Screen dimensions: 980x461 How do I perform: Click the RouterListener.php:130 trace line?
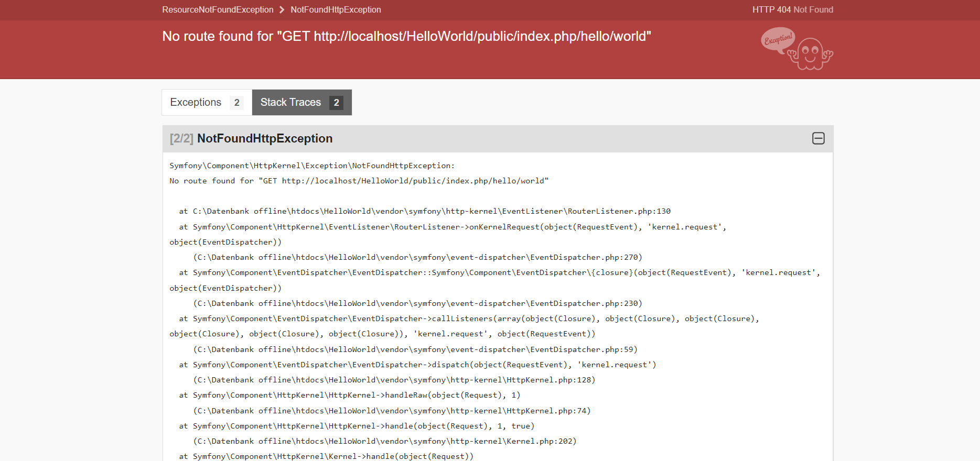pos(425,211)
